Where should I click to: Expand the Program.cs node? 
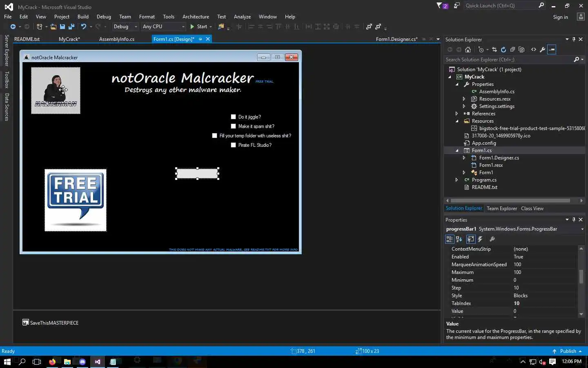tap(457, 180)
